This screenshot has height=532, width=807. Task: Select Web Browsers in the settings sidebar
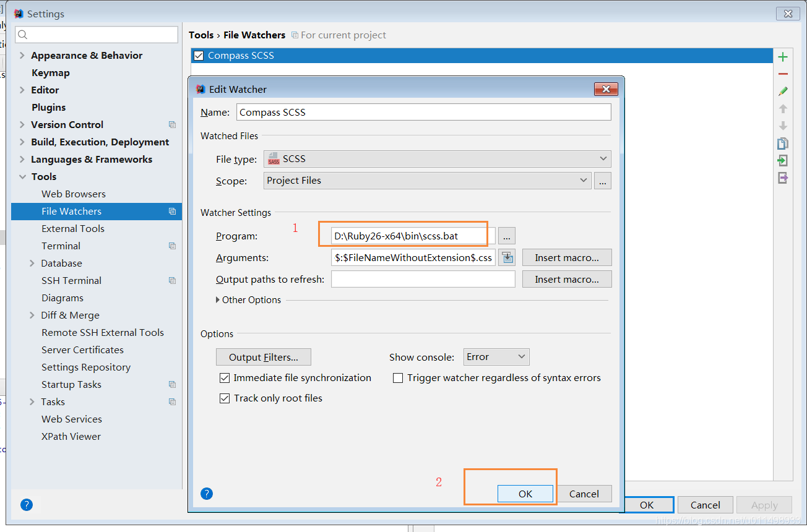point(72,194)
